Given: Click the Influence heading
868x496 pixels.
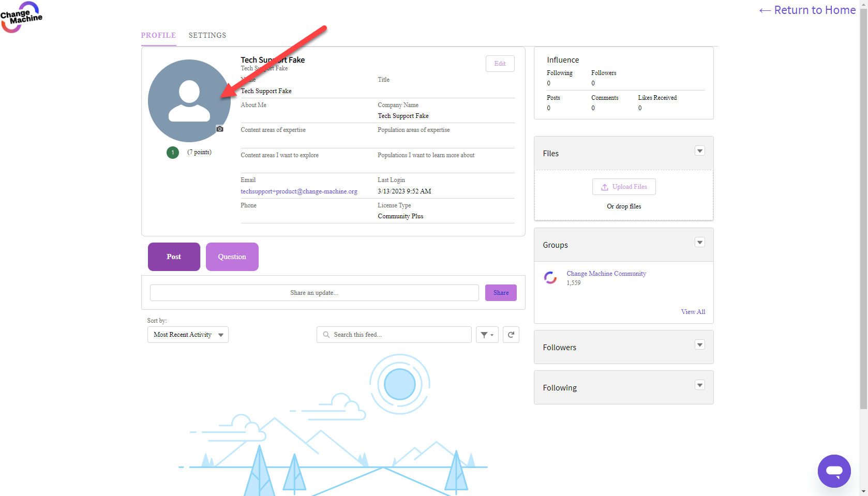Looking at the screenshot, I should (563, 60).
